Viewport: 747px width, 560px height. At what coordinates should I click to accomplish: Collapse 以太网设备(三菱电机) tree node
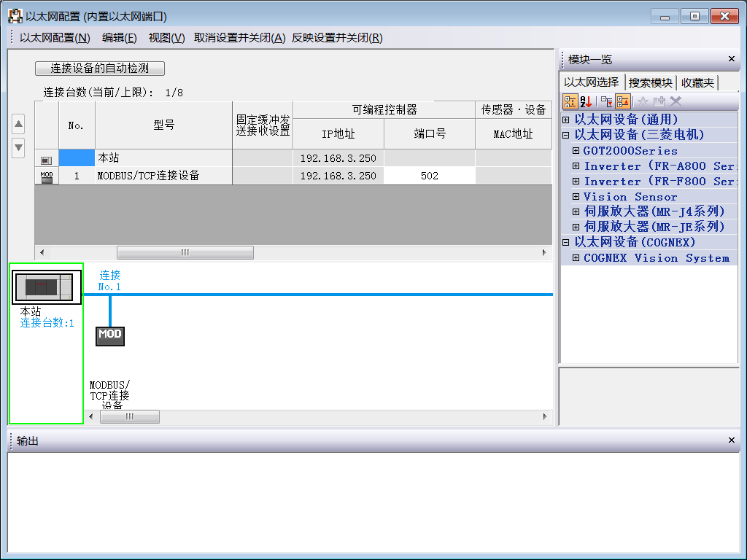(x=566, y=135)
